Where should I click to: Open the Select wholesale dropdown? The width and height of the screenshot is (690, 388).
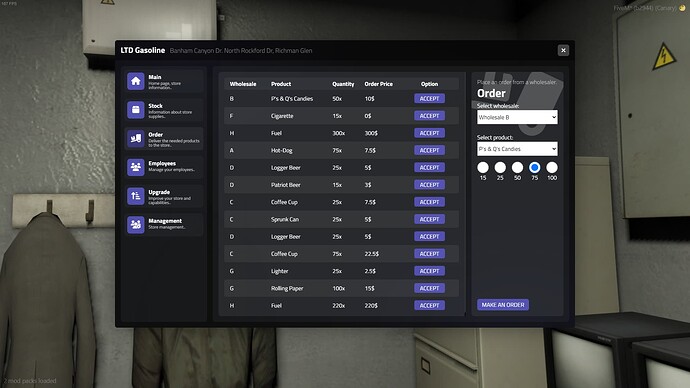pyautogui.click(x=517, y=117)
